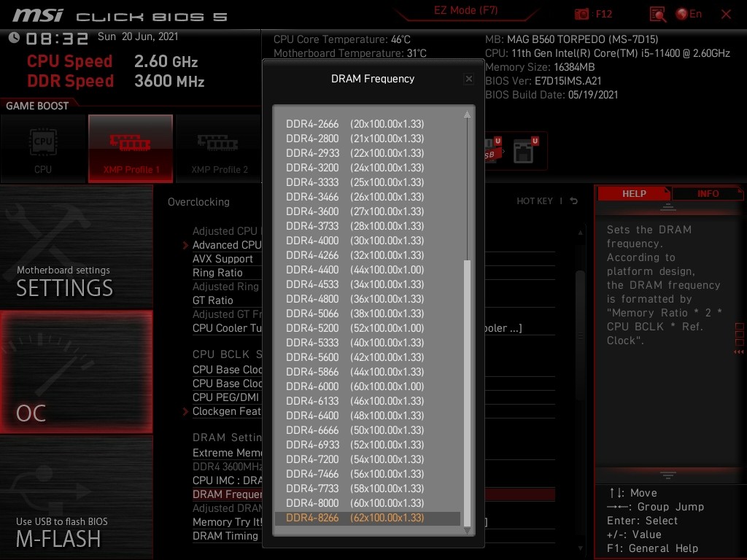Open the BIOS search magnifier icon
The height and width of the screenshot is (560, 747).
pyautogui.click(x=657, y=14)
